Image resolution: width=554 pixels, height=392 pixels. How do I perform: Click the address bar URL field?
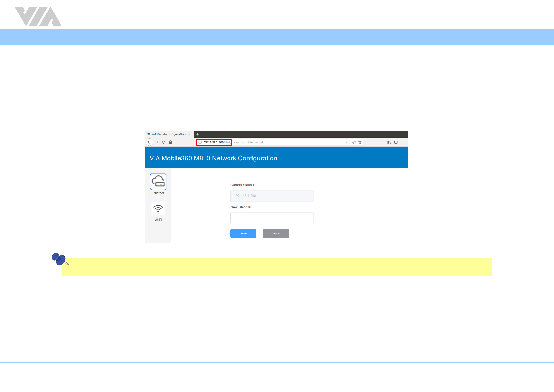coord(279,142)
